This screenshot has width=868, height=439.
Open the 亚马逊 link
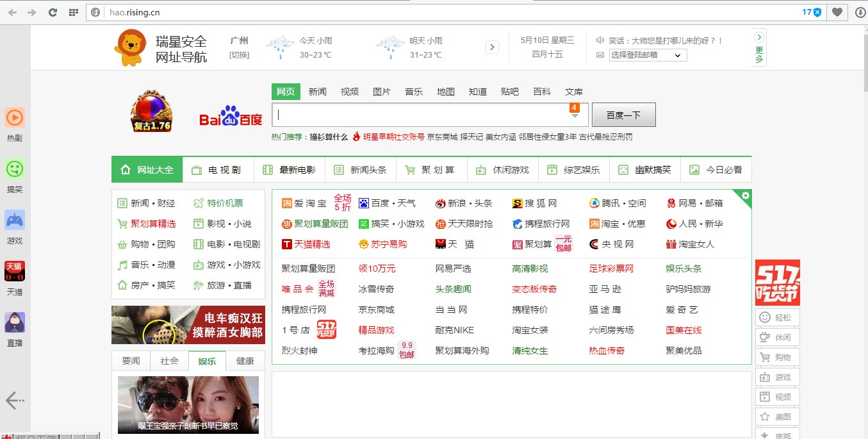[605, 289]
